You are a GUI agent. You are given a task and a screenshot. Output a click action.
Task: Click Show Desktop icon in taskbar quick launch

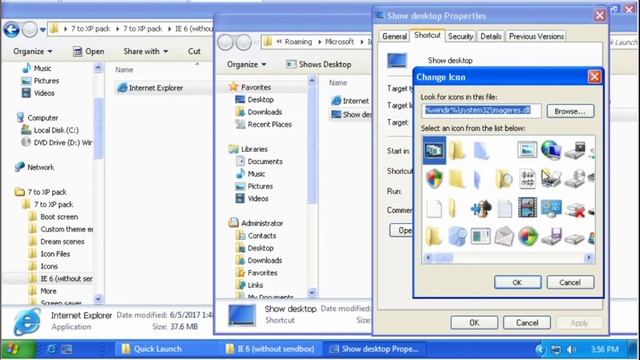click(67, 349)
